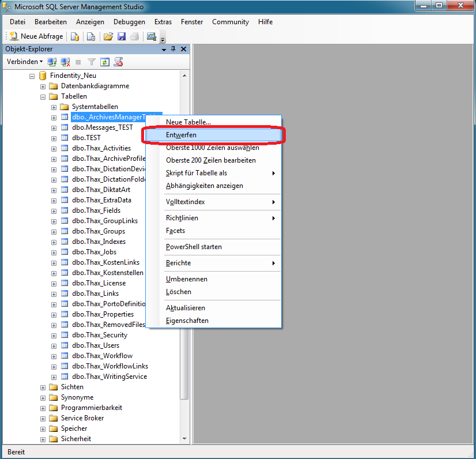Click the object explorer details icon
Screen dimensions: 476x459
[x=118, y=62]
